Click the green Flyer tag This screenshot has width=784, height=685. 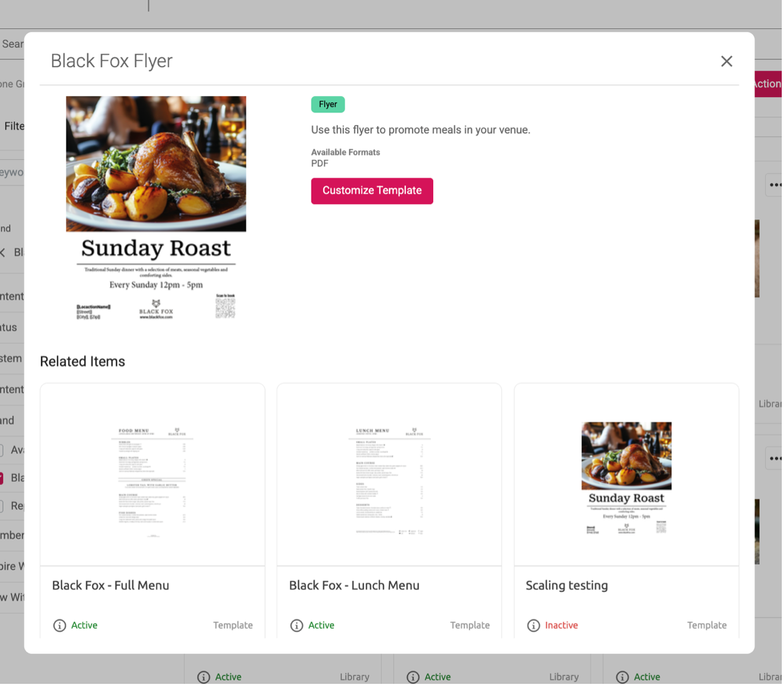click(328, 105)
